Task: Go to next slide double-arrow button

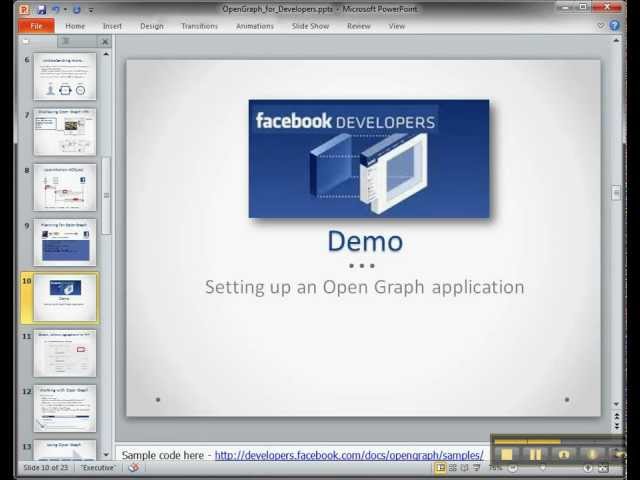Action: [616, 426]
